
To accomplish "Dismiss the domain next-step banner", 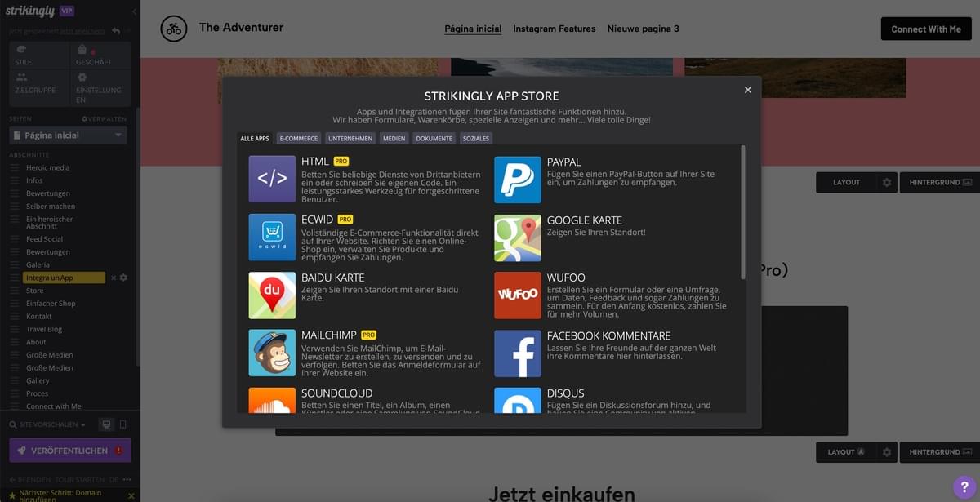I will 131,495.
